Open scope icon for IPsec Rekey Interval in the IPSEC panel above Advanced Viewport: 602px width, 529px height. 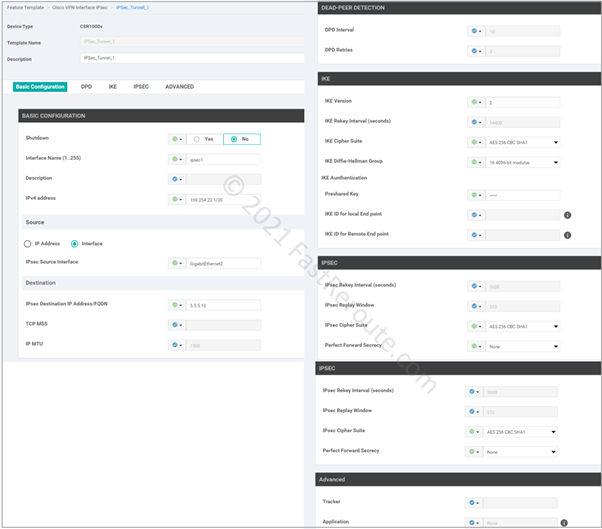(474, 392)
